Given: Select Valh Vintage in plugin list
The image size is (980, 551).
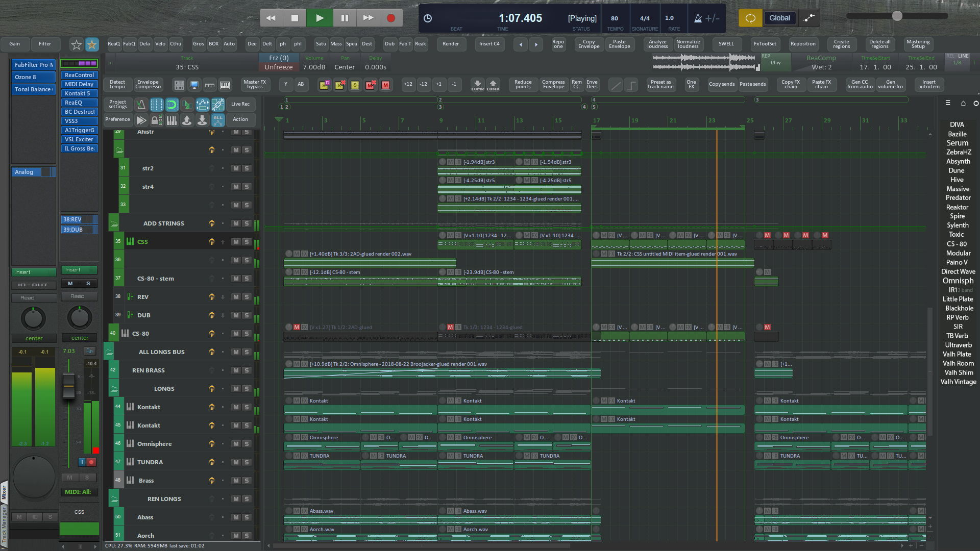Looking at the screenshot, I should pyautogui.click(x=958, y=382).
